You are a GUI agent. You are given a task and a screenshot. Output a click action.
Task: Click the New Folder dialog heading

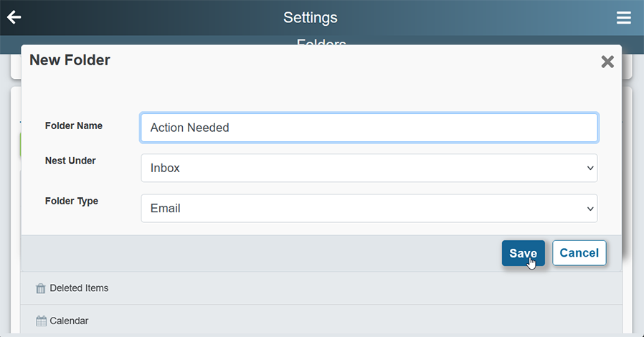70,60
